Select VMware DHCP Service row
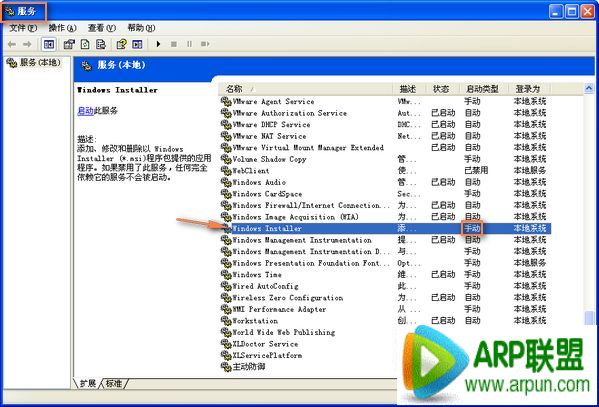Screen dimensions: 599x407 click(x=386, y=125)
